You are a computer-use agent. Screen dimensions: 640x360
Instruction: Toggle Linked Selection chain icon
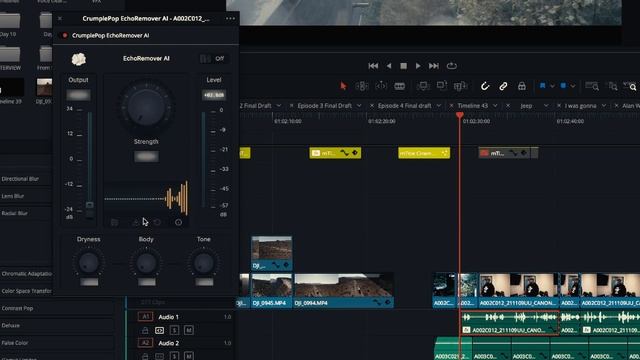pos(503,86)
